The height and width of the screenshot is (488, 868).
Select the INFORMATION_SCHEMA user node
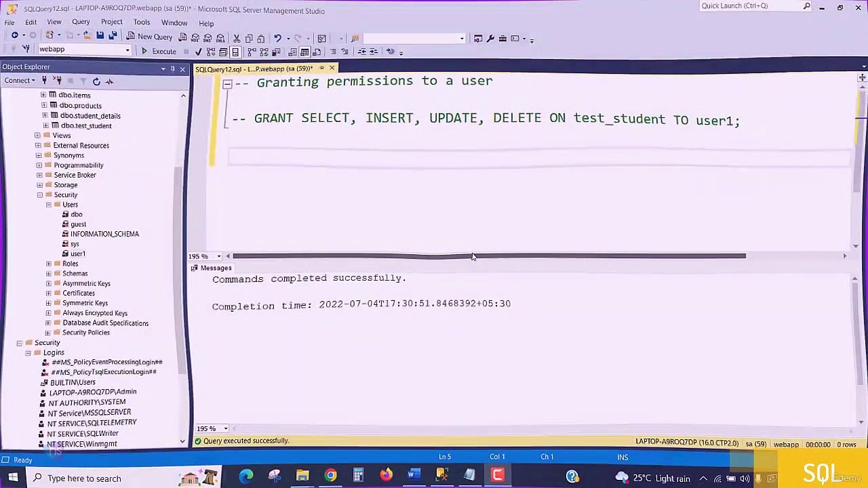point(104,235)
